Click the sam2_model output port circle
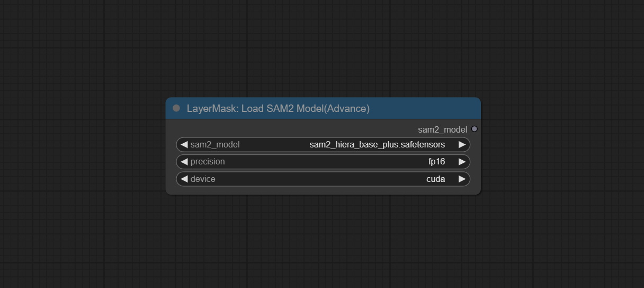Image resolution: width=644 pixels, height=288 pixels. pos(474,129)
